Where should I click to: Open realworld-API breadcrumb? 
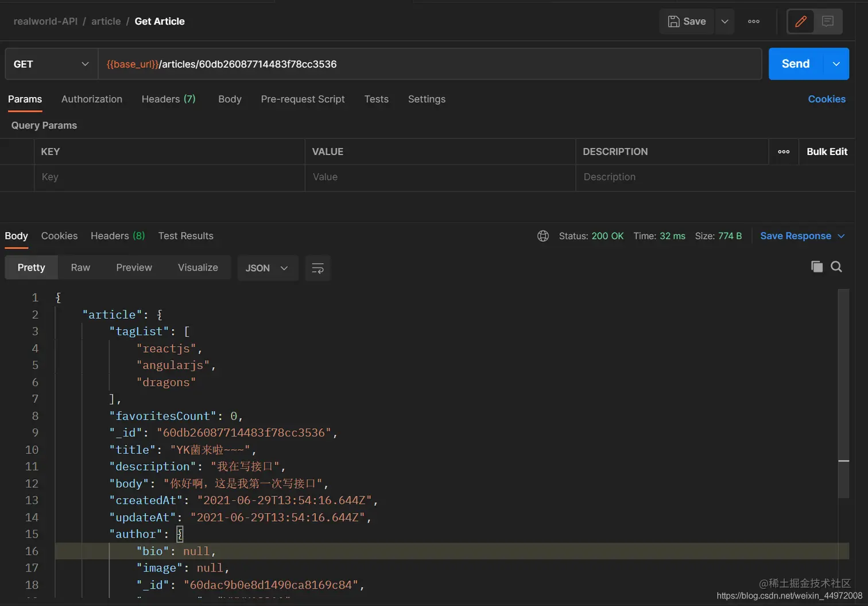[x=45, y=21]
